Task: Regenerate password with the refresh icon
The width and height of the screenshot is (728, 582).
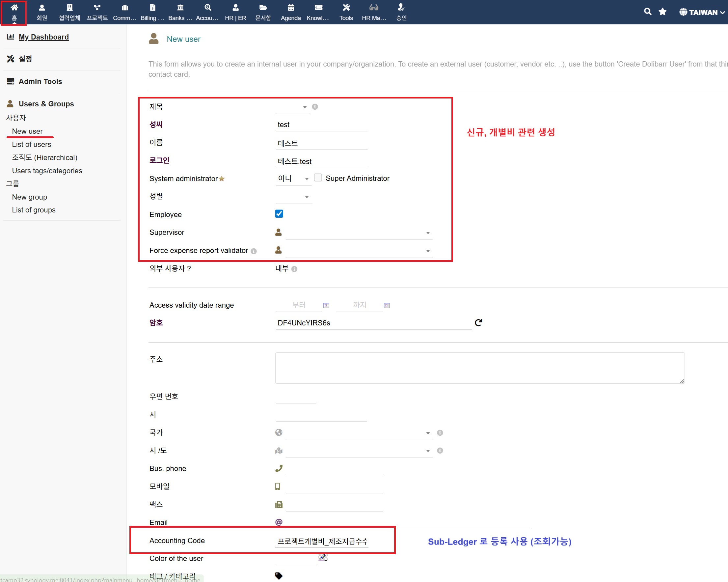Action: coord(478,322)
